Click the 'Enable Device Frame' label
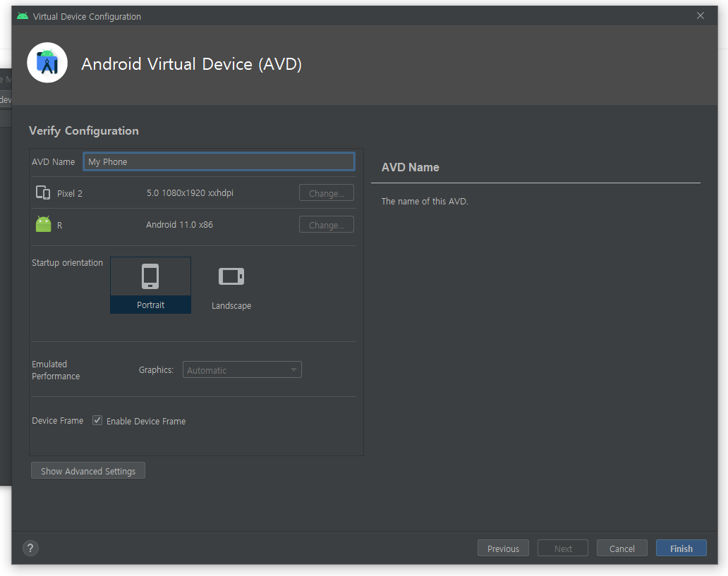Screen dimensions: 728x576 [x=146, y=421]
